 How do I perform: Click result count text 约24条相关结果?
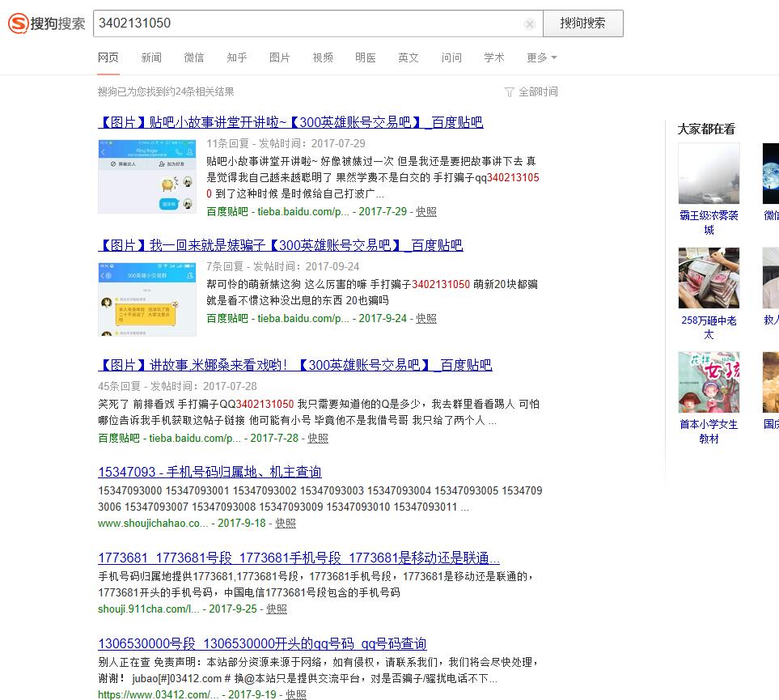pyautogui.click(x=166, y=92)
